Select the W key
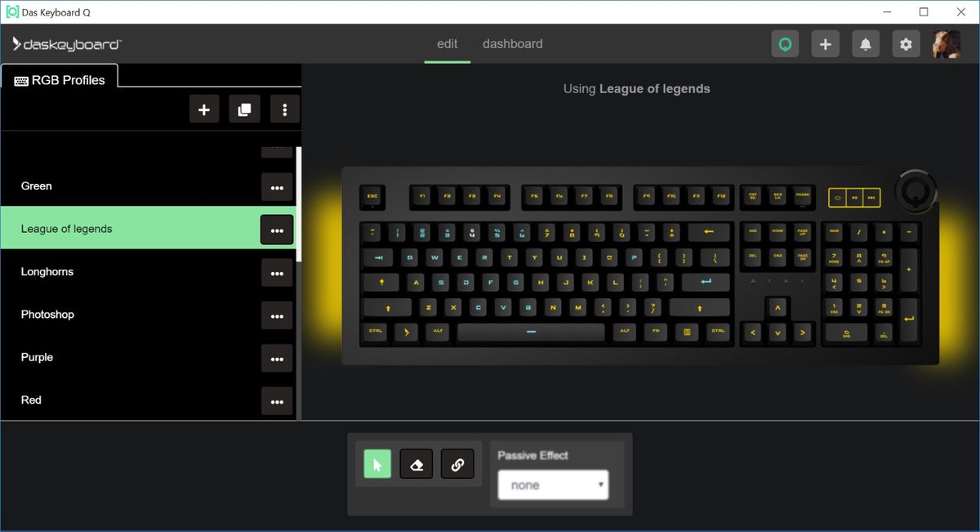The image size is (980, 532). coord(435,257)
